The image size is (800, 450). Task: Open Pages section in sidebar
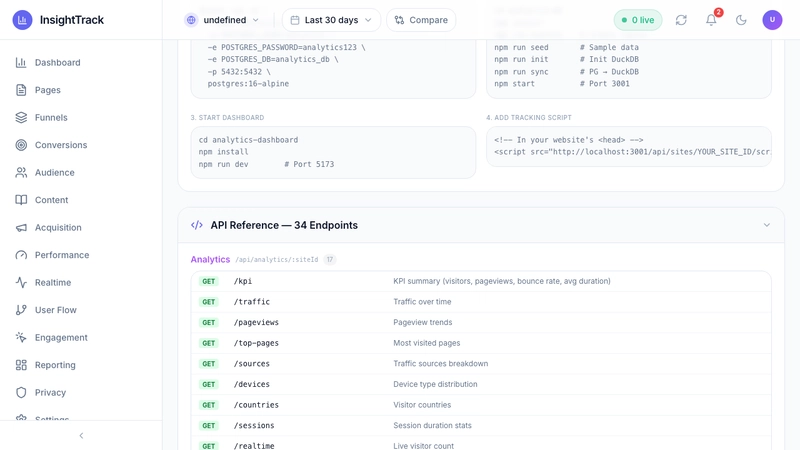(81, 90)
